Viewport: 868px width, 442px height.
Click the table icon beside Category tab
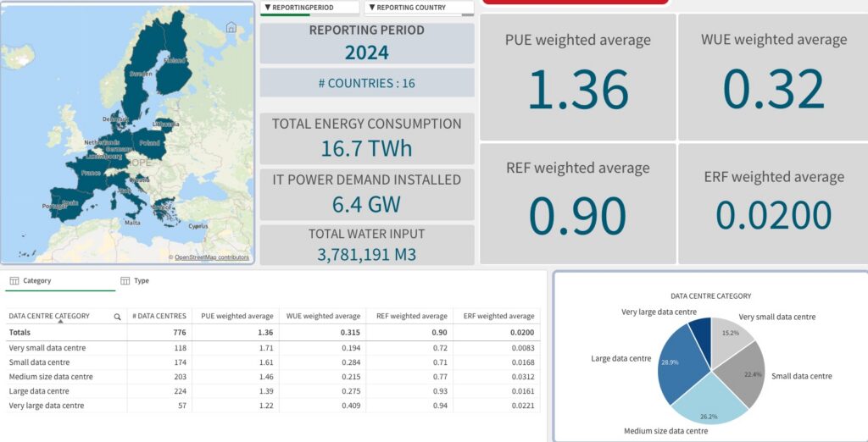coord(14,281)
